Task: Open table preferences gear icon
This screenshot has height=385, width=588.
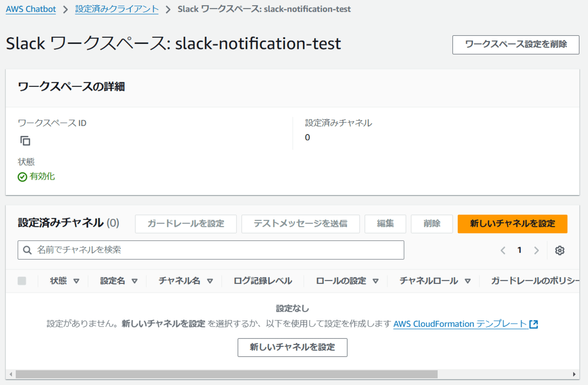Action: [559, 250]
